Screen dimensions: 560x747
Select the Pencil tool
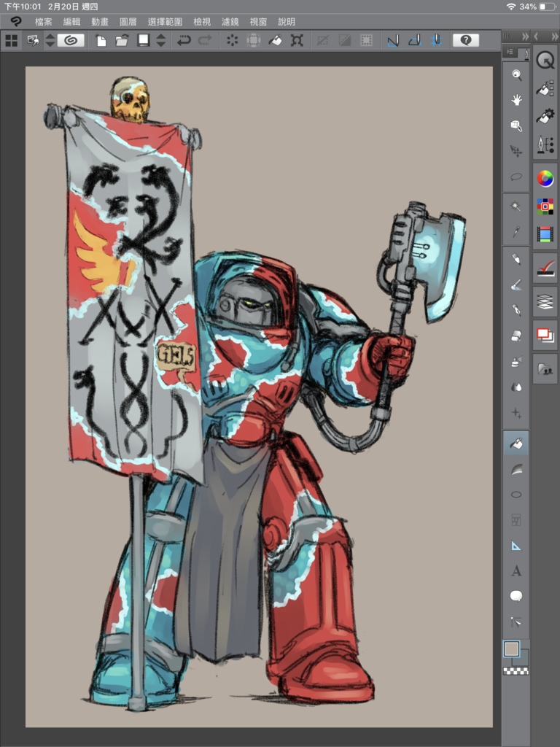click(x=516, y=259)
